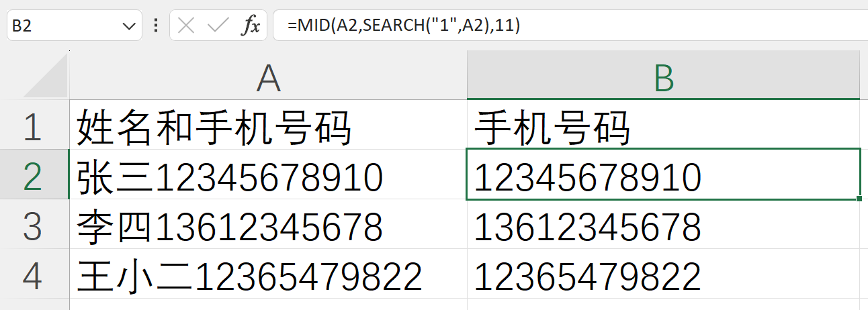Select row 4 header
This screenshot has height=310, width=868.
click(32, 274)
